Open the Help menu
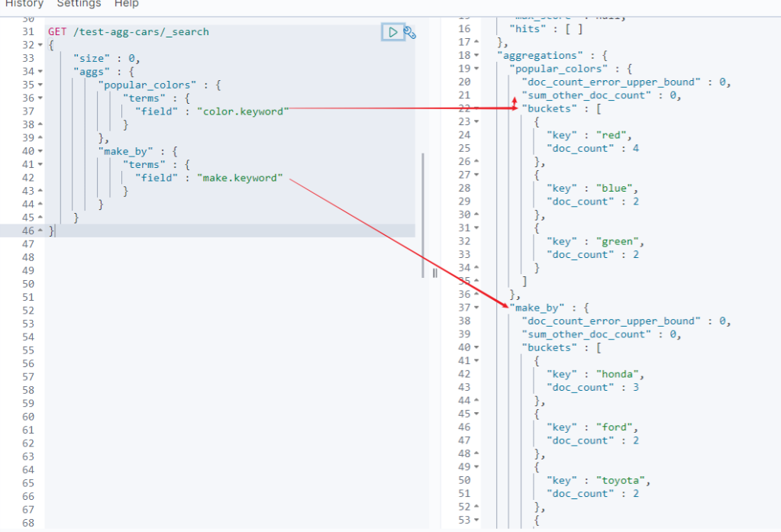The height and width of the screenshot is (532, 781). (127, 4)
